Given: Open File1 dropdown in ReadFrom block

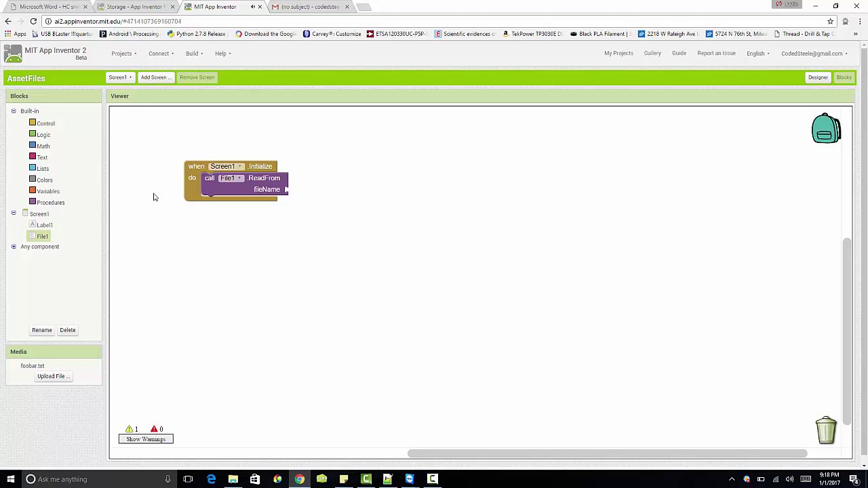Looking at the screenshot, I should coord(231,178).
